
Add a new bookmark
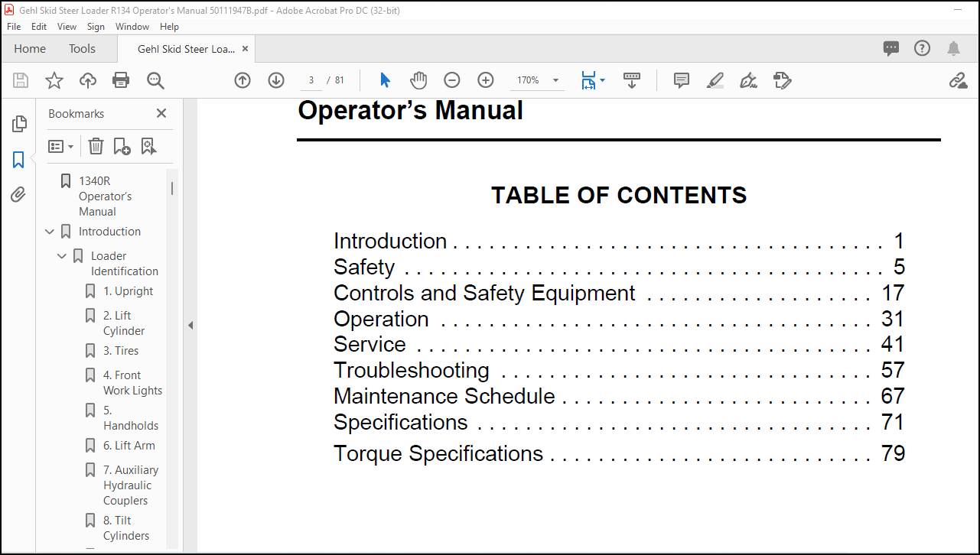[x=122, y=146]
